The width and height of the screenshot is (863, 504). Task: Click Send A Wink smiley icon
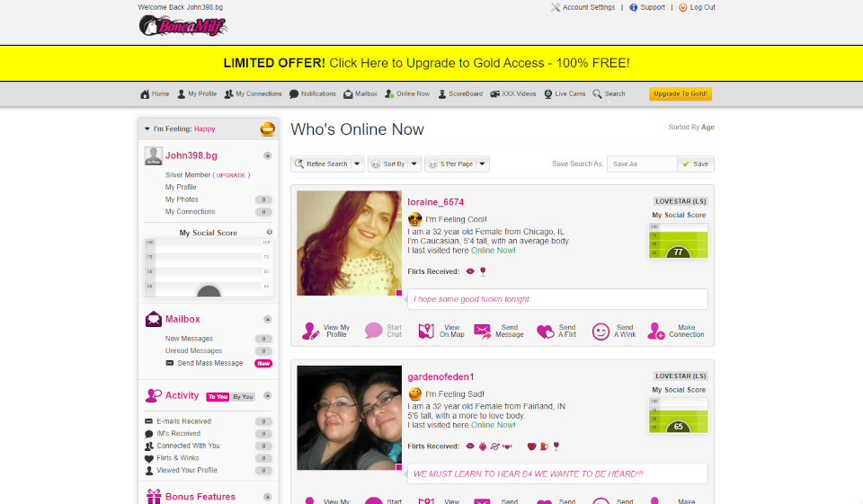tap(601, 332)
